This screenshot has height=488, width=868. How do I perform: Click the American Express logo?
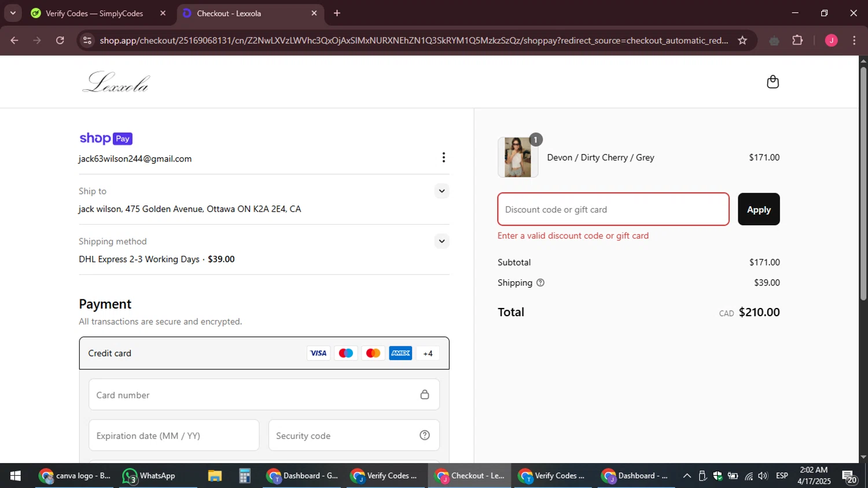coord(400,353)
